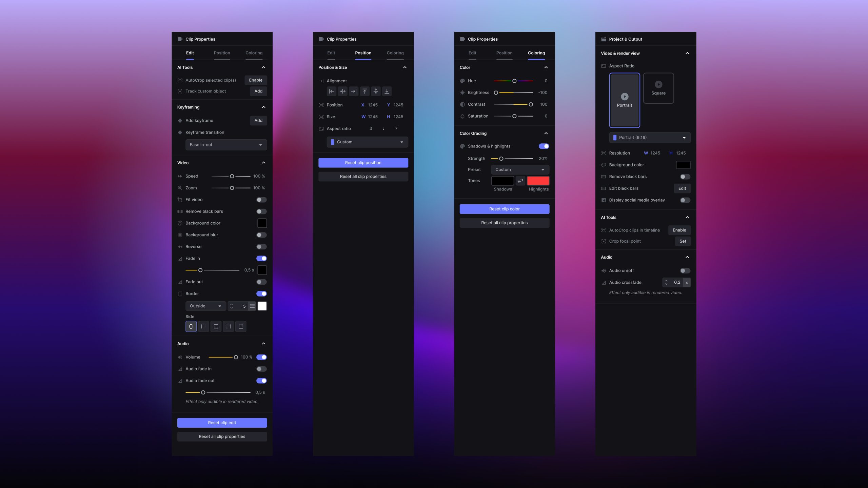Image resolution: width=868 pixels, height=488 pixels.
Task: Enable the Fit video toggle
Action: point(261,200)
